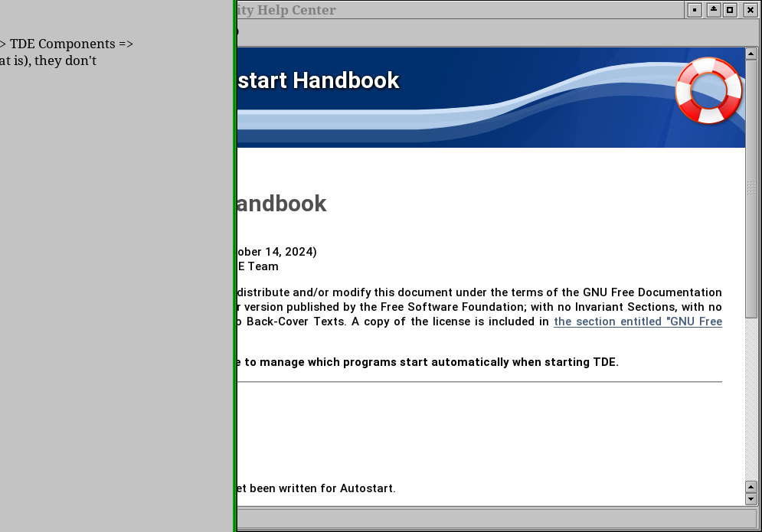The width and height of the screenshot is (762, 532).
Task: Click 'they don't' in the background window
Action: (66, 60)
